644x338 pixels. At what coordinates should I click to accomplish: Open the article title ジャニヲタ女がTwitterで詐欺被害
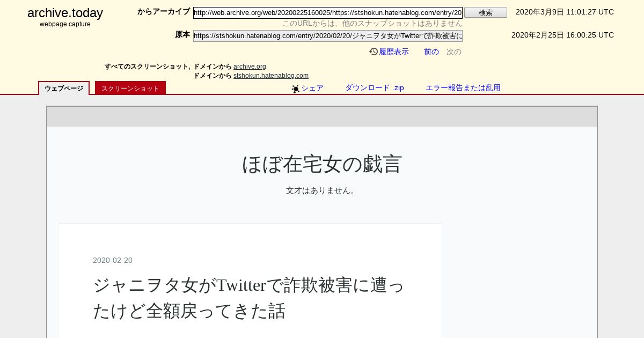click(x=249, y=298)
